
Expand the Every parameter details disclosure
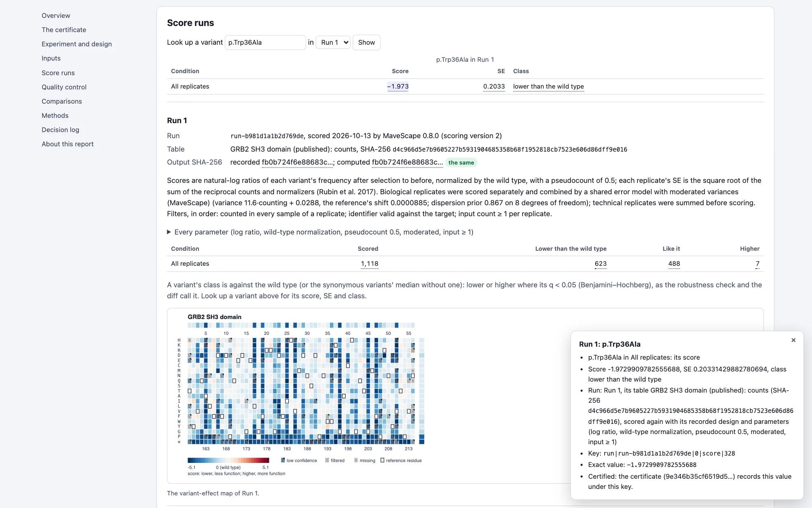(x=320, y=232)
